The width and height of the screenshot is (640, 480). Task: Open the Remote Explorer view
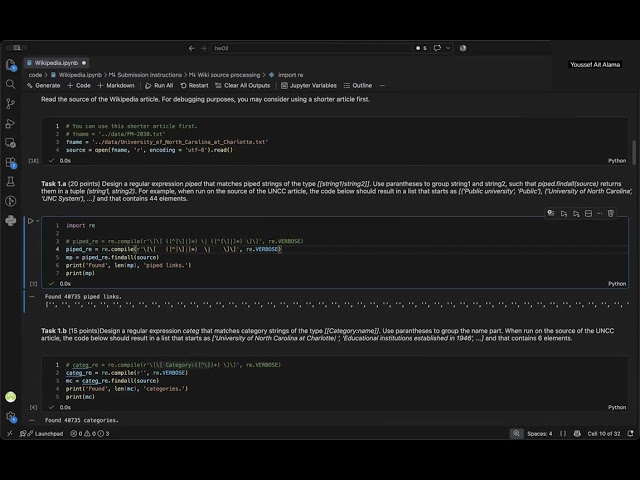pyautogui.click(x=11, y=143)
